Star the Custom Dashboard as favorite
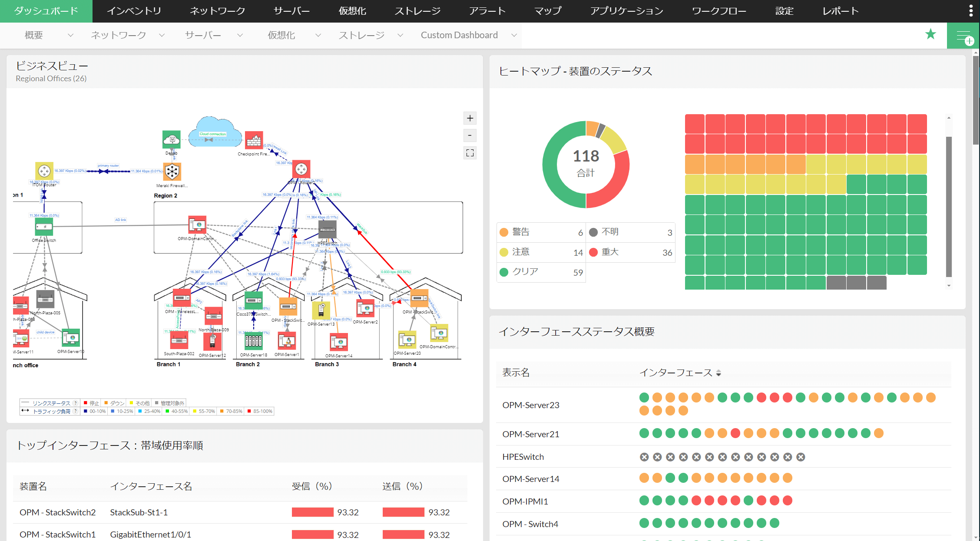Screen dimensions: 980x541 (x=931, y=34)
